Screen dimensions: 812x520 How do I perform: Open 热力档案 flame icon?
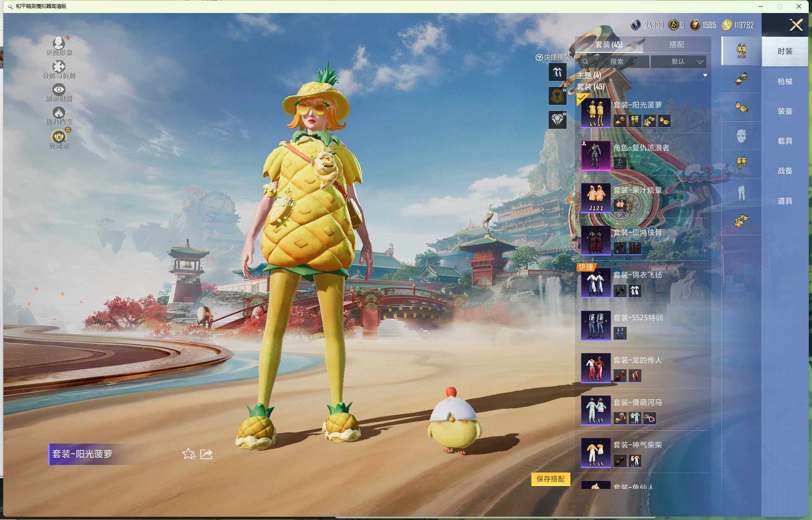(59, 112)
